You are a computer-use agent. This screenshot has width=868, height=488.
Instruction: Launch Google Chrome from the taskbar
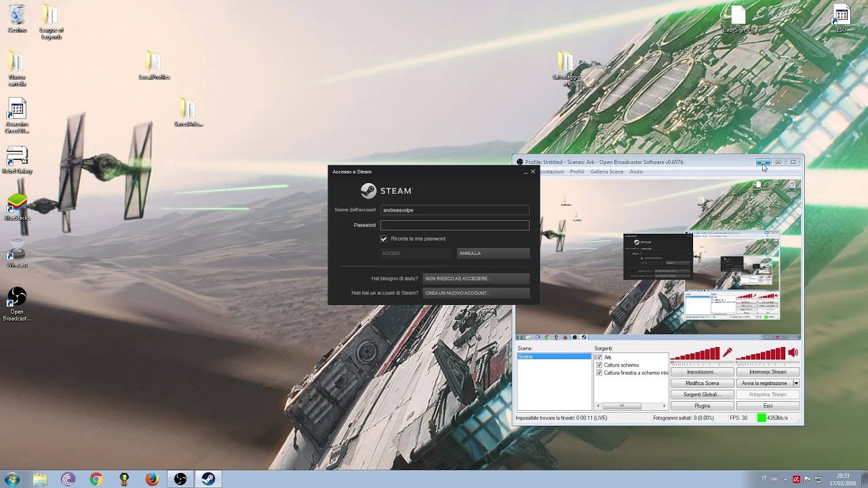click(96, 479)
